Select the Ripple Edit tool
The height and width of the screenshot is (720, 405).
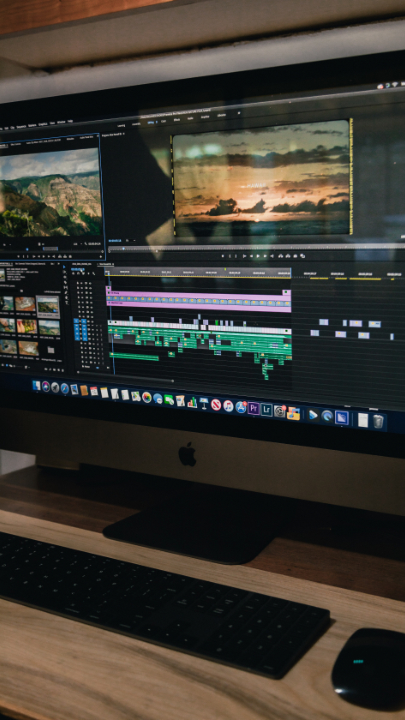[x=65, y=277]
